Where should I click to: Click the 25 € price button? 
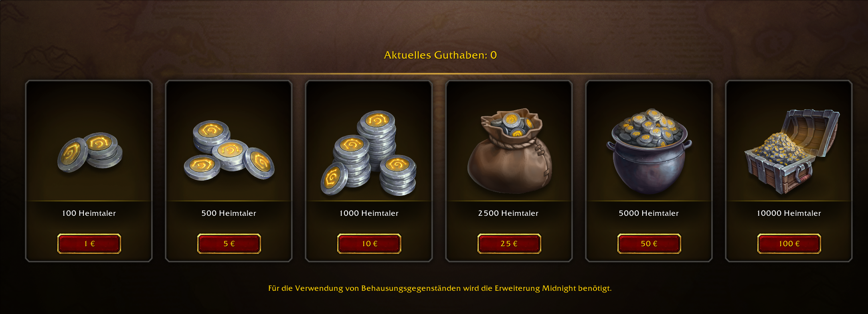coord(509,244)
